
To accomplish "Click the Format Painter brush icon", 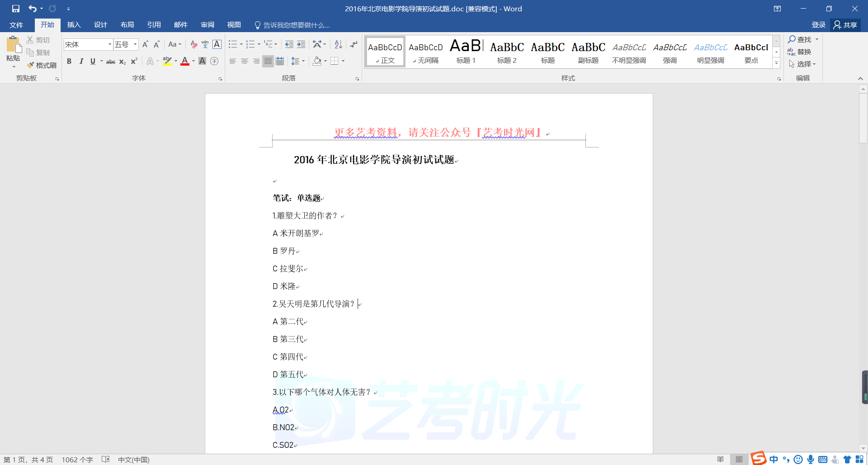I will (x=31, y=65).
